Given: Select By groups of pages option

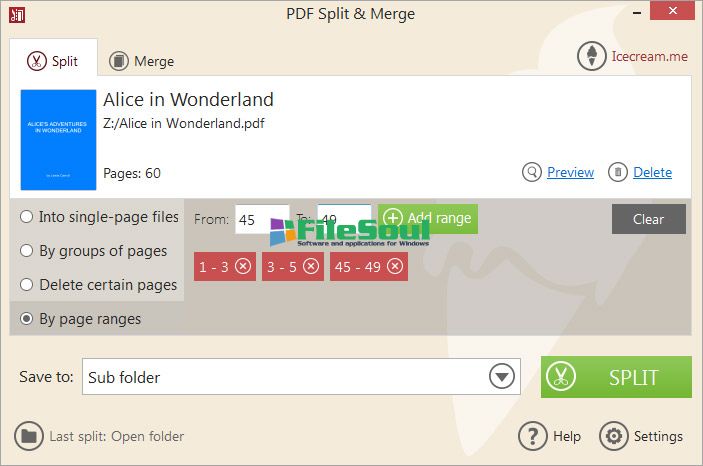Looking at the screenshot, I should 26,250.
